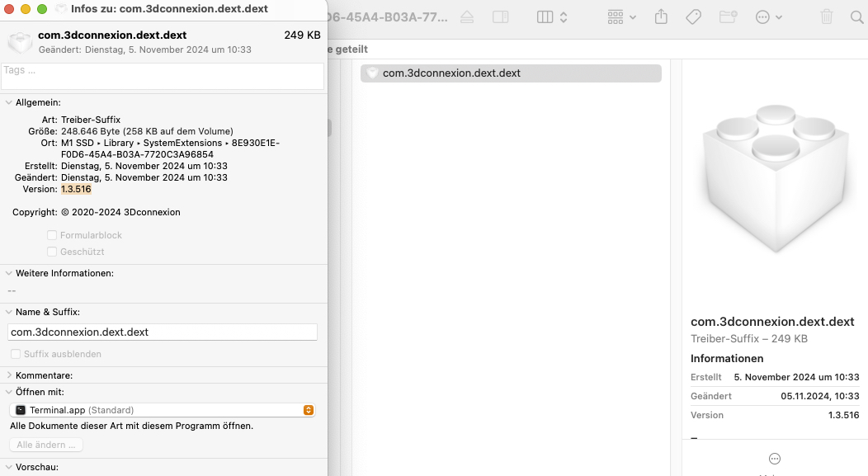Click the Erstellt date in Info window
This screenshot has height=476, width=868.
(144, 166)
